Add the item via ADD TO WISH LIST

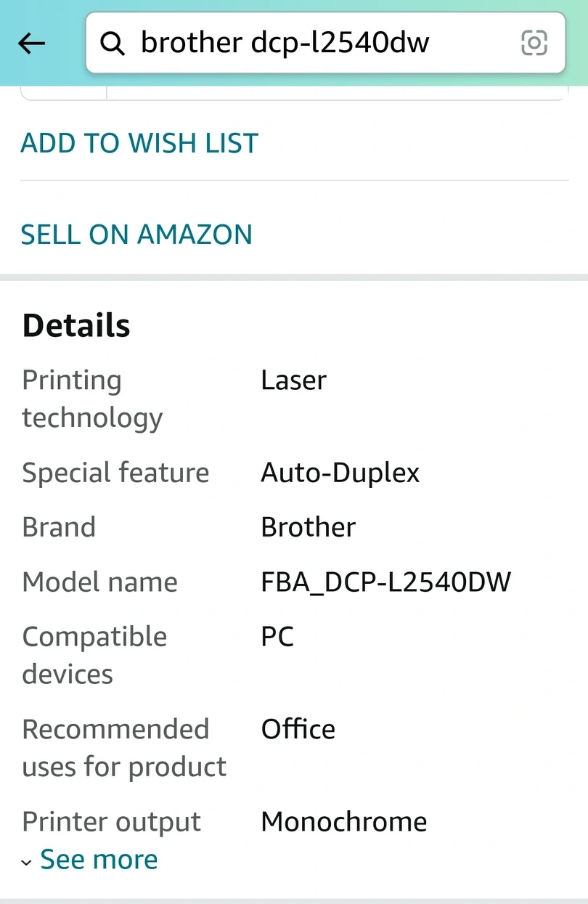[x=139, y=143]
